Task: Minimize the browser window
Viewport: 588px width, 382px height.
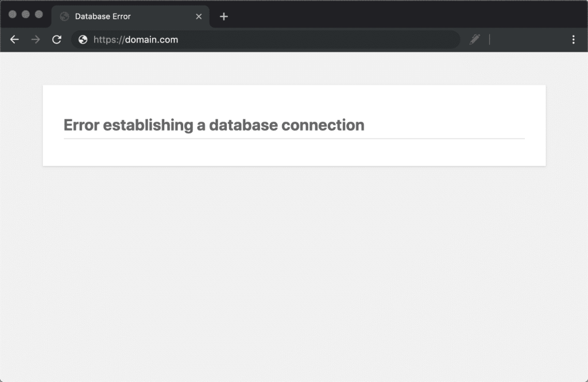Action: point(26,14)
